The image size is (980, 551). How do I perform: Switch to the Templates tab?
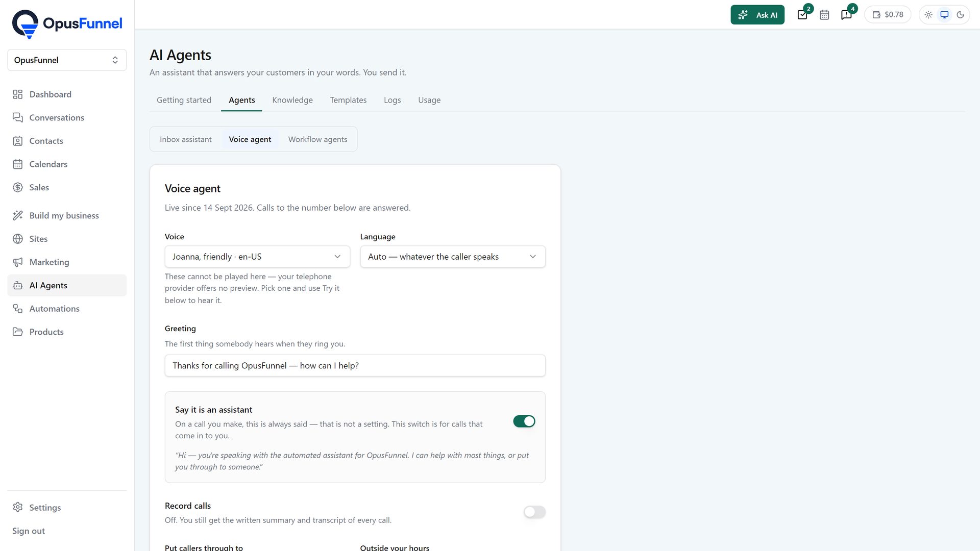point(348,100)
